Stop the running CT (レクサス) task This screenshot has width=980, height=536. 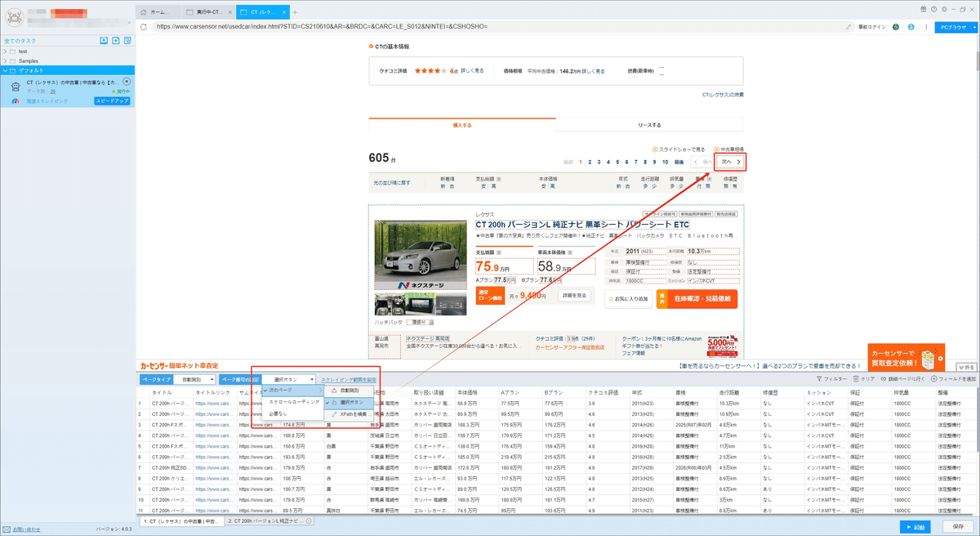[x=127, y=82]
